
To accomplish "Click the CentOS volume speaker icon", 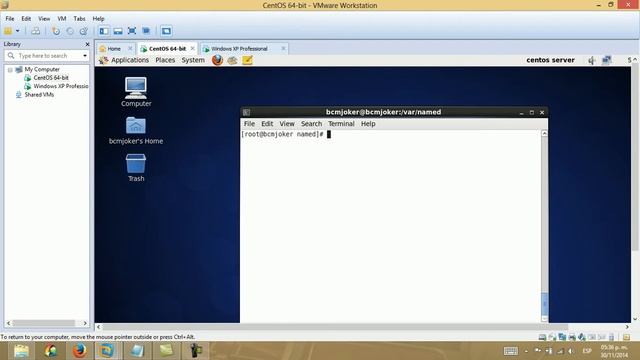I will (592, 60).
